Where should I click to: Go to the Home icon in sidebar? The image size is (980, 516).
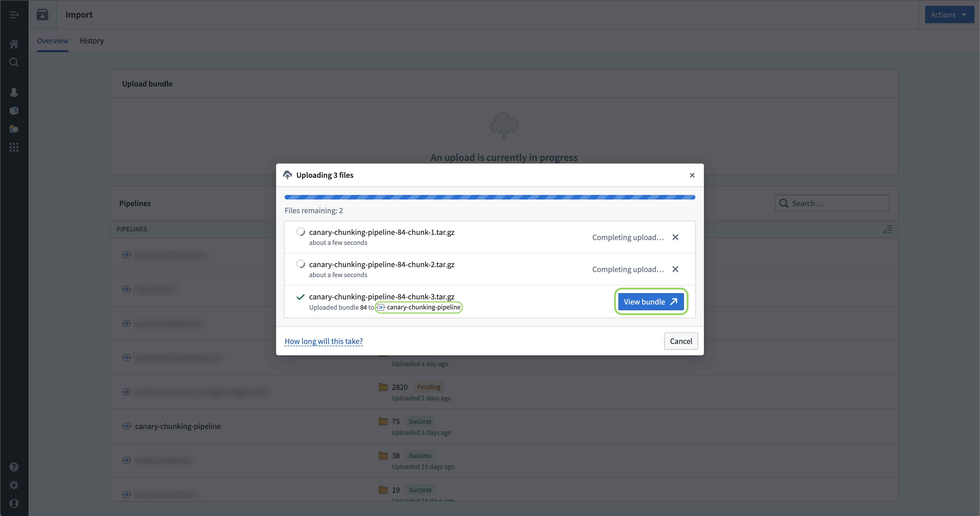tap(14, 44)
